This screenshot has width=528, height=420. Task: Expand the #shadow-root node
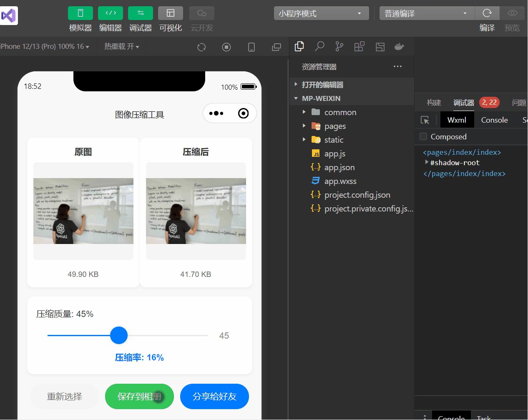427,162
